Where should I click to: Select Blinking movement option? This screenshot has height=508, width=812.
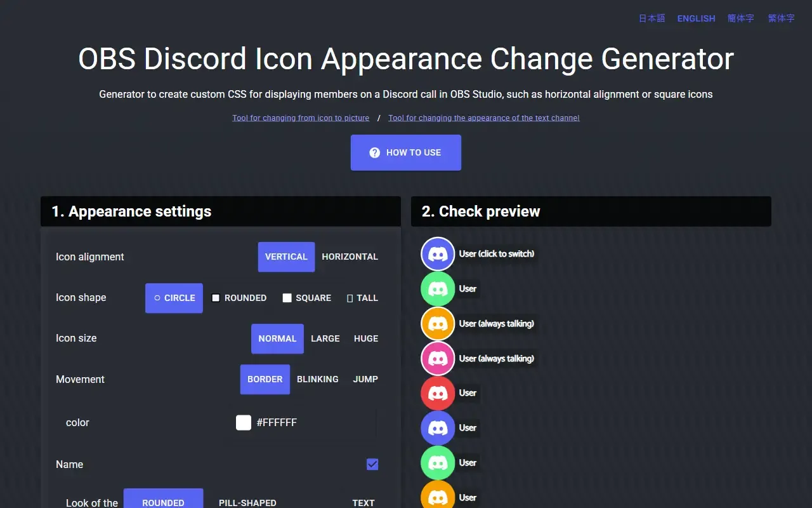[x=318, y=379]
